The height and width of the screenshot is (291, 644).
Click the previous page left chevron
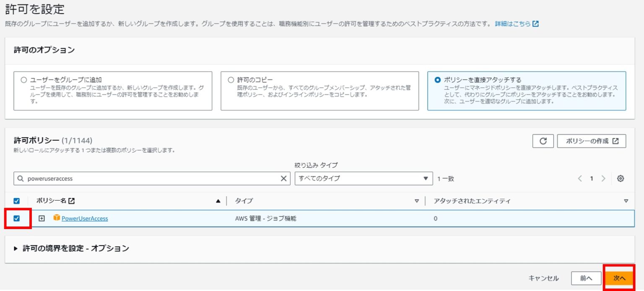[x=579, y=178]
